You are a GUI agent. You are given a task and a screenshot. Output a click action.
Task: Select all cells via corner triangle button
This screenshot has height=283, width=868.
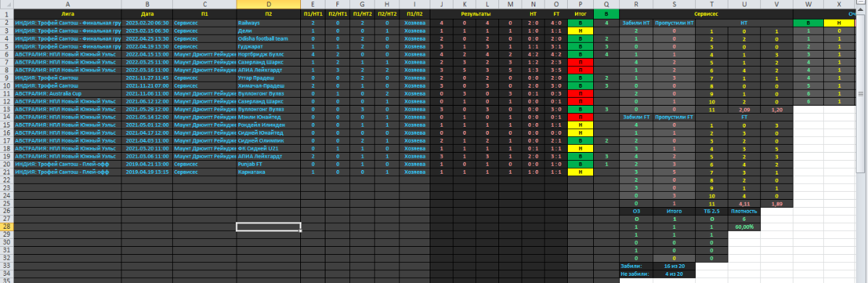pos(6,4)
